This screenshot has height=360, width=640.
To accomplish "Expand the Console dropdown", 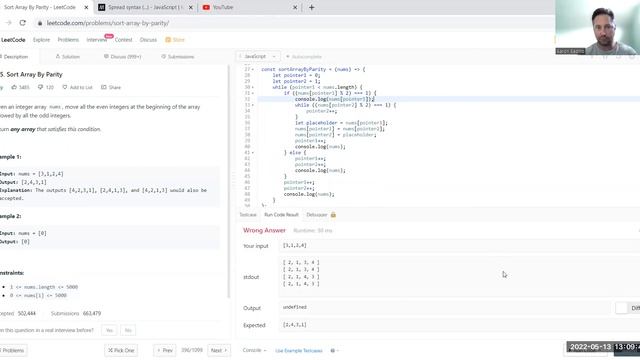I will 254,351.
